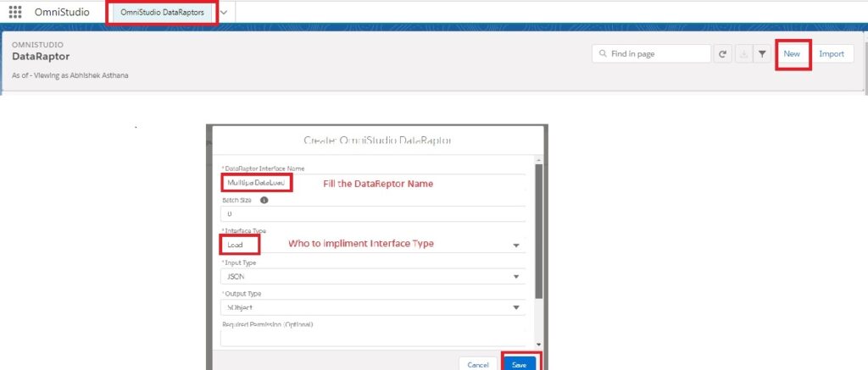868x370 pixels.
Task: Cancel the Create DataRaptor dialog
Action: (478, 364)
